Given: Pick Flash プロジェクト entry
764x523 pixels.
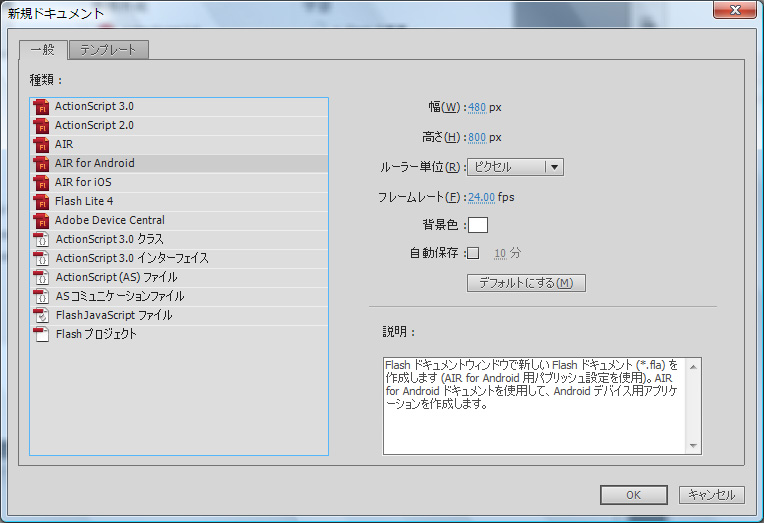Looking at the screenshot, I should click(179, 334).
